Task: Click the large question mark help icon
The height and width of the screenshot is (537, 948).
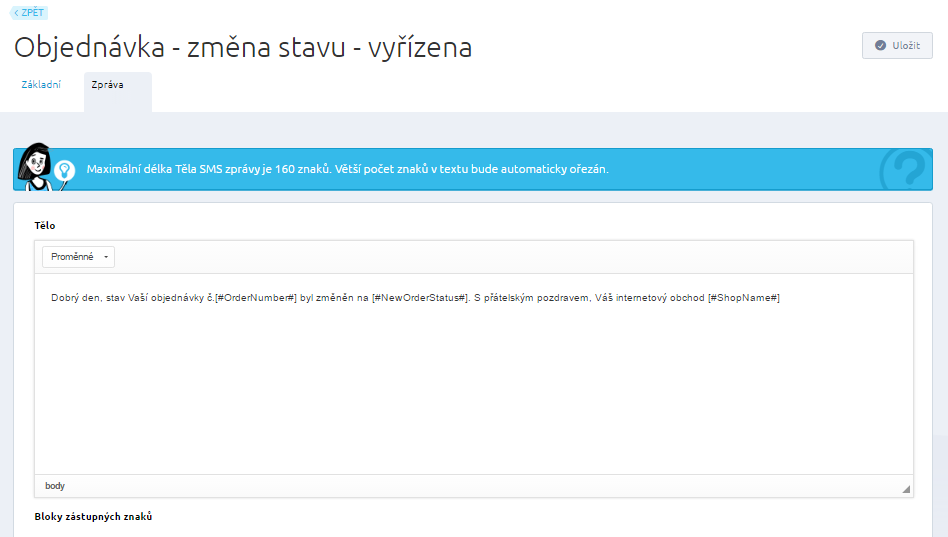Action: tap(906, 170)
